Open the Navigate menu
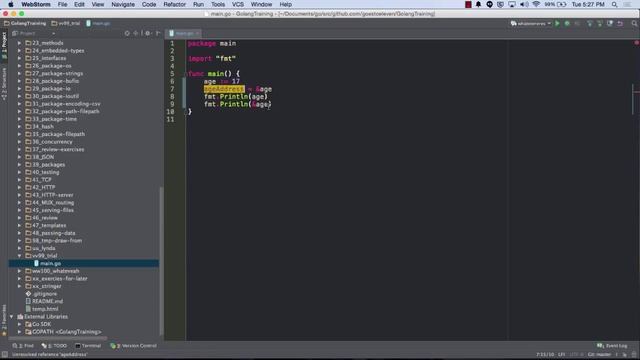 tap(123, 4)
